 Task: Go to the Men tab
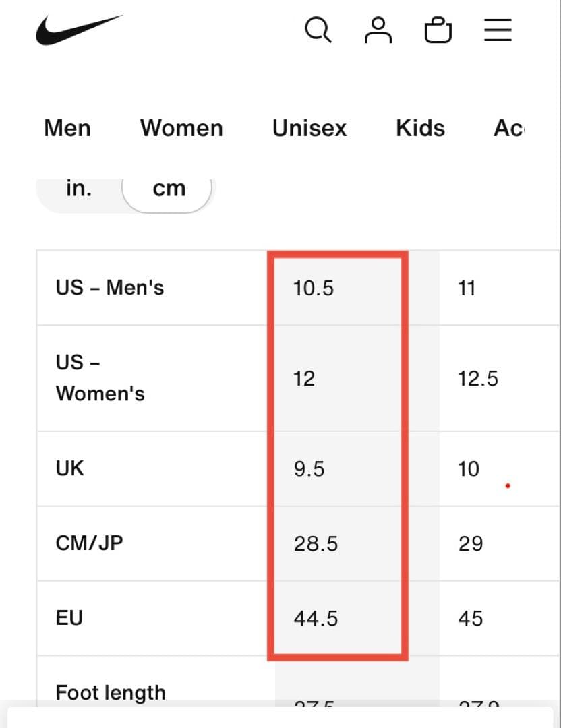(67, 128)
